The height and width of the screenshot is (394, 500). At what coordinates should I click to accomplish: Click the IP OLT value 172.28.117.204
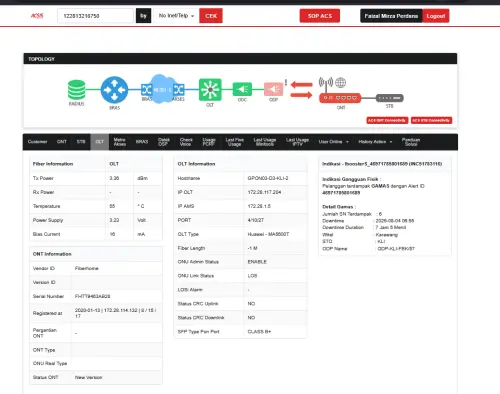264,192
